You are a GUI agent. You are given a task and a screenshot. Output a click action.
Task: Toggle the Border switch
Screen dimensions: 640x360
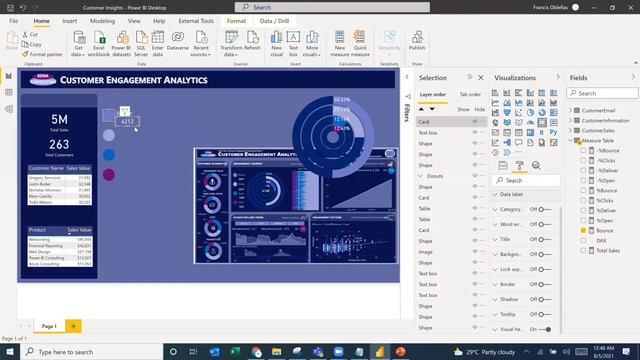544,284
